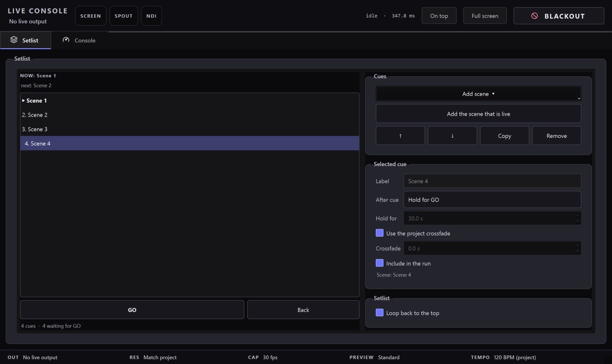Image resolution: width=612 pixels, height=364 pixels.
Task: Click the idle 347.8 ms readout
Action: coord(390,16)
